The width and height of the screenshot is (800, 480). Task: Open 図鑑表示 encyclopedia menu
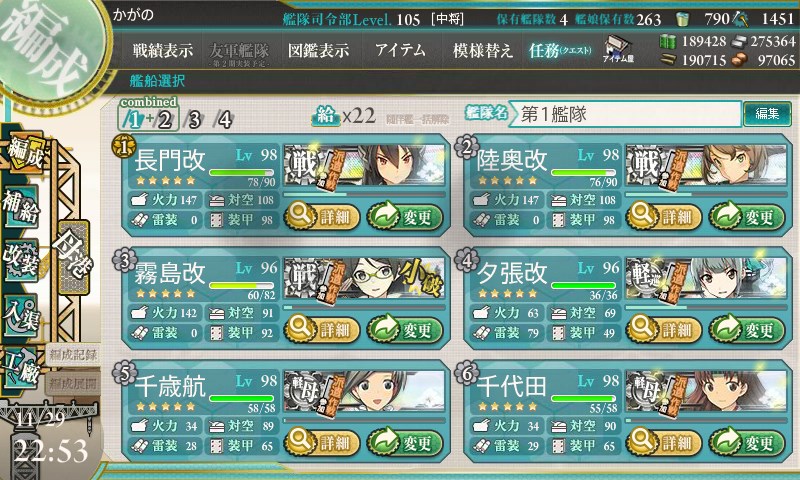point(318,50)
